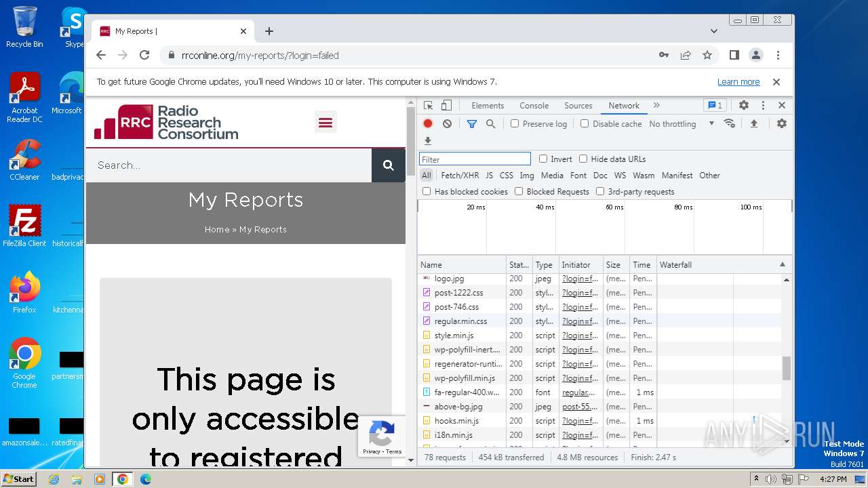Open the issues counter badge
The width and height of the screenshot is (868, 488).
(x=715, y=106)
